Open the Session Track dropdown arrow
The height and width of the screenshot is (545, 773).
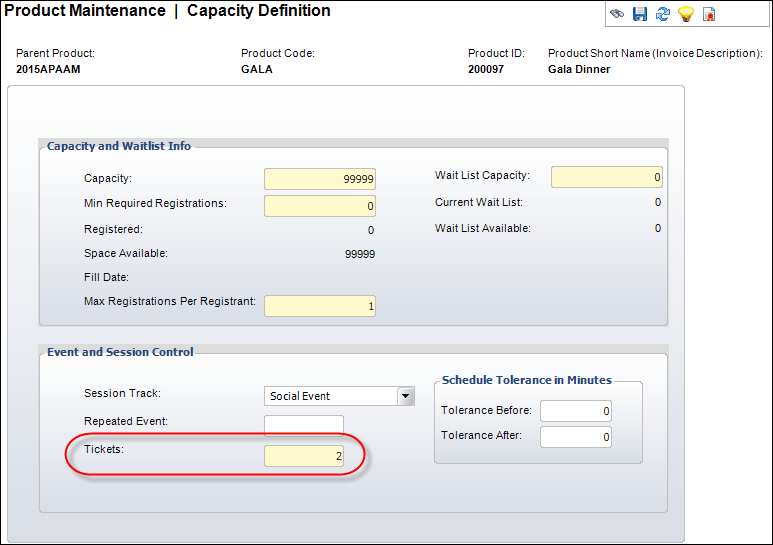tap(405, 396)
